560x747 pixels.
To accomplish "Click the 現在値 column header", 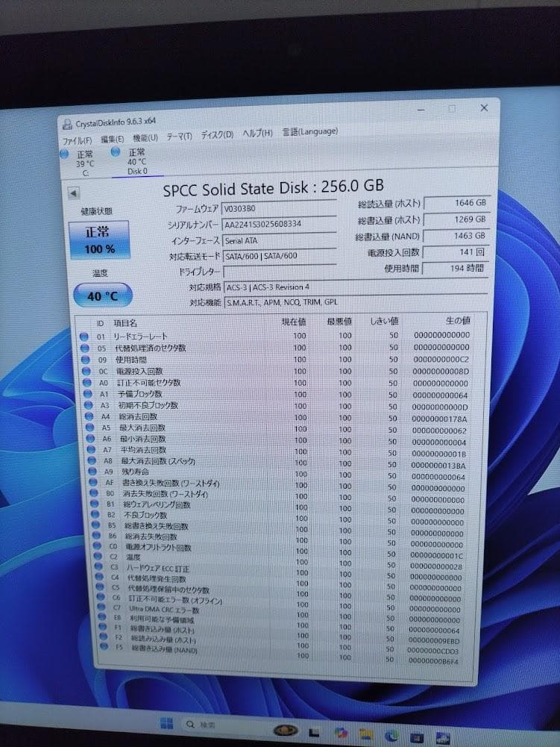I will click(294, 322).
